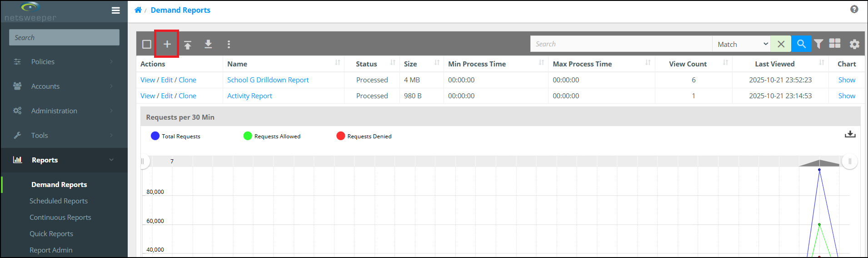This screenshot has height=258, width=868.
Task: Open table settings gear icon
Action: (x=854, y=44)
